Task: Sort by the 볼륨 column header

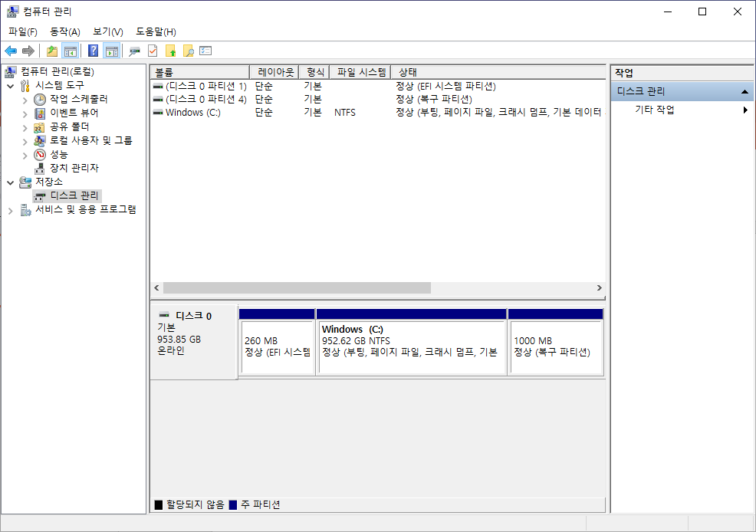Action: [x=199, y=72]
